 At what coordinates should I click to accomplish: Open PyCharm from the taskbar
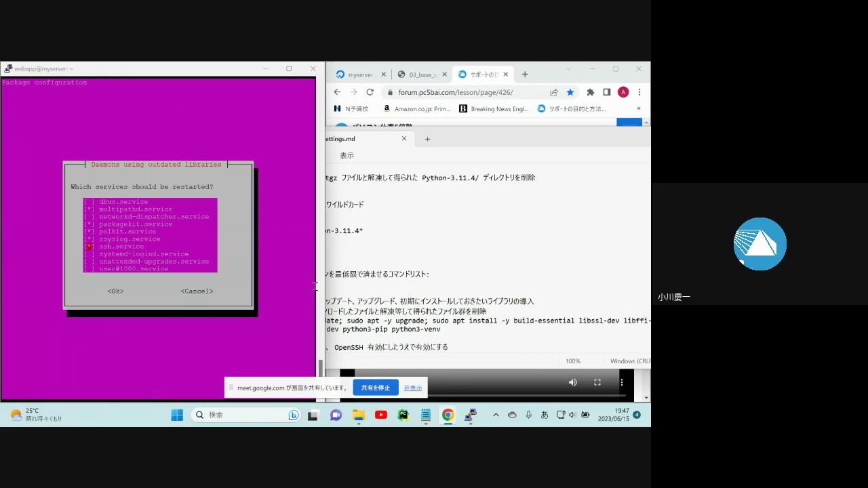403,415
